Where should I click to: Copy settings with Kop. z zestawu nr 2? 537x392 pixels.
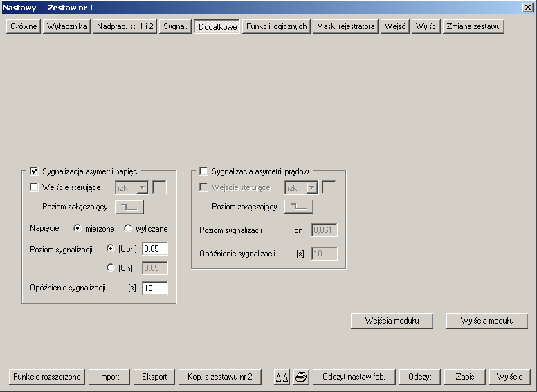point(220,377)
